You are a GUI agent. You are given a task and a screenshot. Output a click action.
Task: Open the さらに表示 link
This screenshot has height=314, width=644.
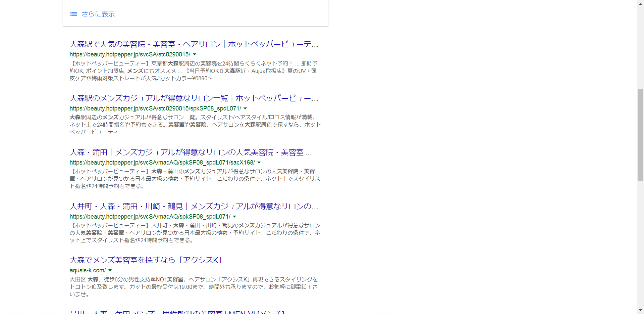tap(98, 14)
